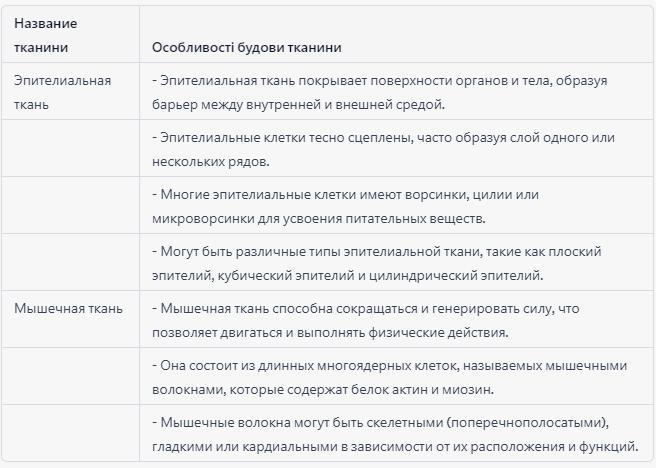Click the phrase 'кубический эпителий и цилиндрический эпителий'
Image resolution: width=656 pixels, height=468 pixels.
(380, 275)
